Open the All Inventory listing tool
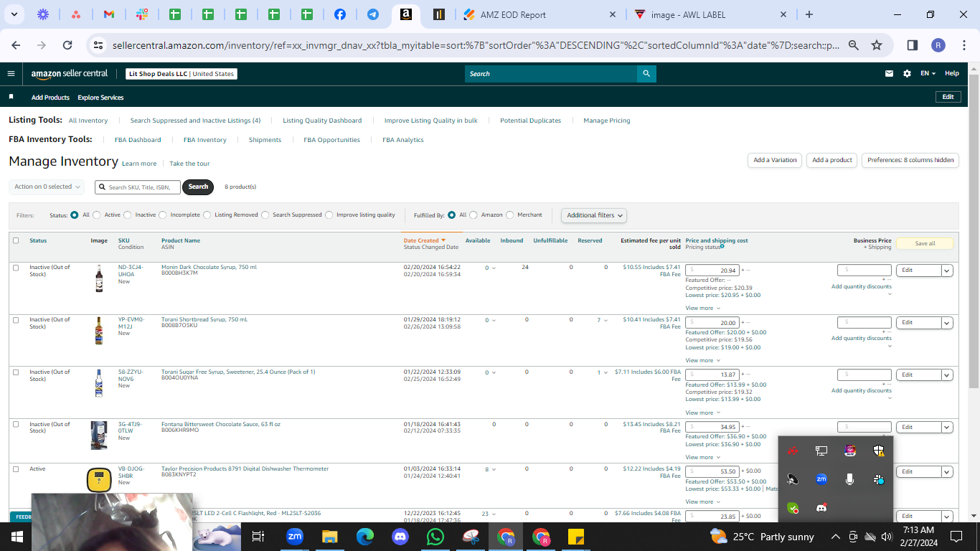 click(88, 121)
